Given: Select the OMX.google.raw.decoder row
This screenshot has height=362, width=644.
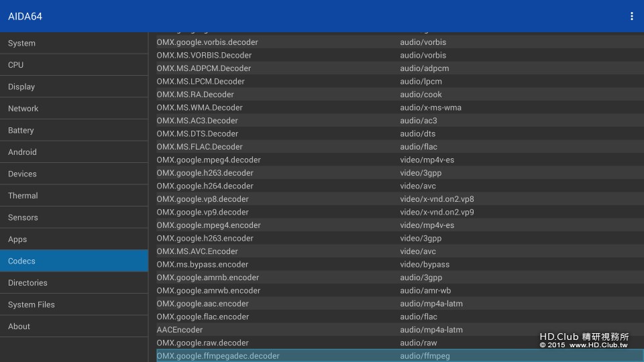Looking at the screenshot, I should point(400,343).
